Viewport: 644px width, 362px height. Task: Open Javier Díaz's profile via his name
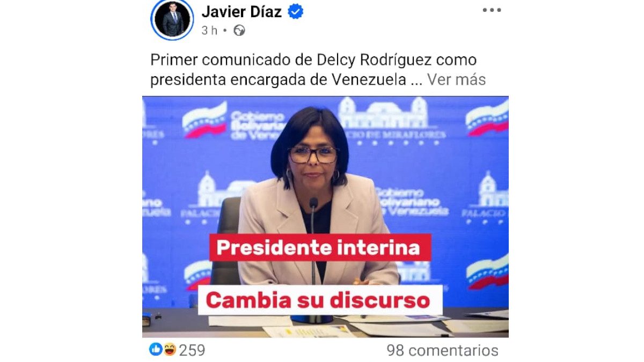coord(241,11)
